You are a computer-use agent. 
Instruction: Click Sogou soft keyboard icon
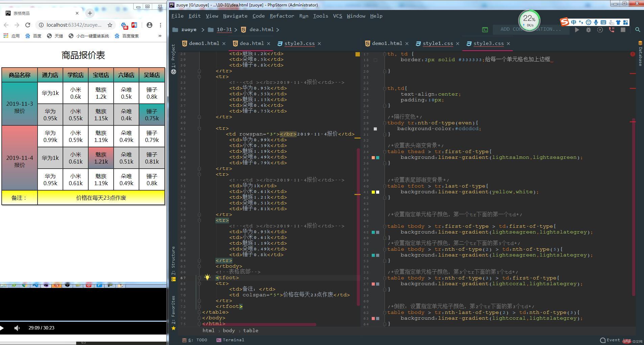tap(603, 22)
